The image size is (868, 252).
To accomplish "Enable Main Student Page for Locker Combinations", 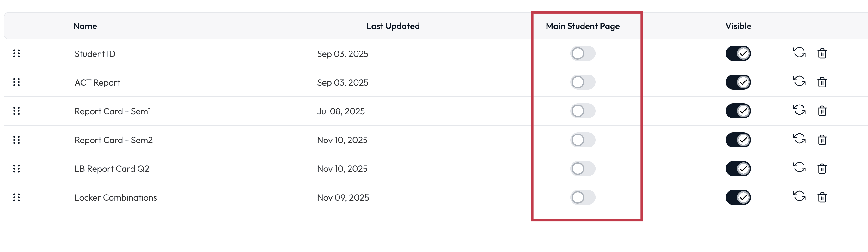I will [583, 197].
